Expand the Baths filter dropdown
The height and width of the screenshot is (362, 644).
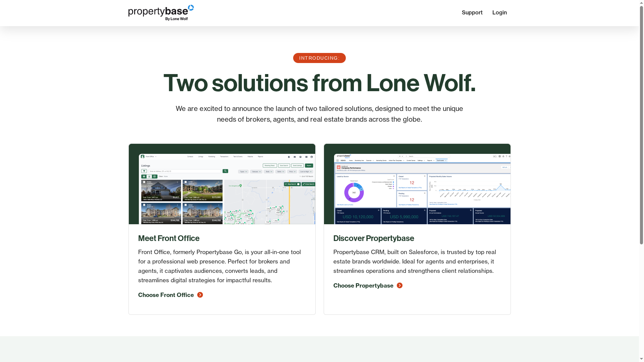[x=280, y=171]
